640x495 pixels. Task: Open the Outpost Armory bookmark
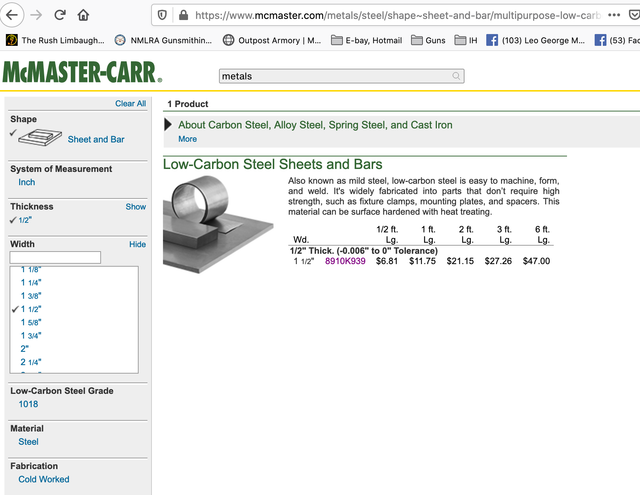pos(272,40)
